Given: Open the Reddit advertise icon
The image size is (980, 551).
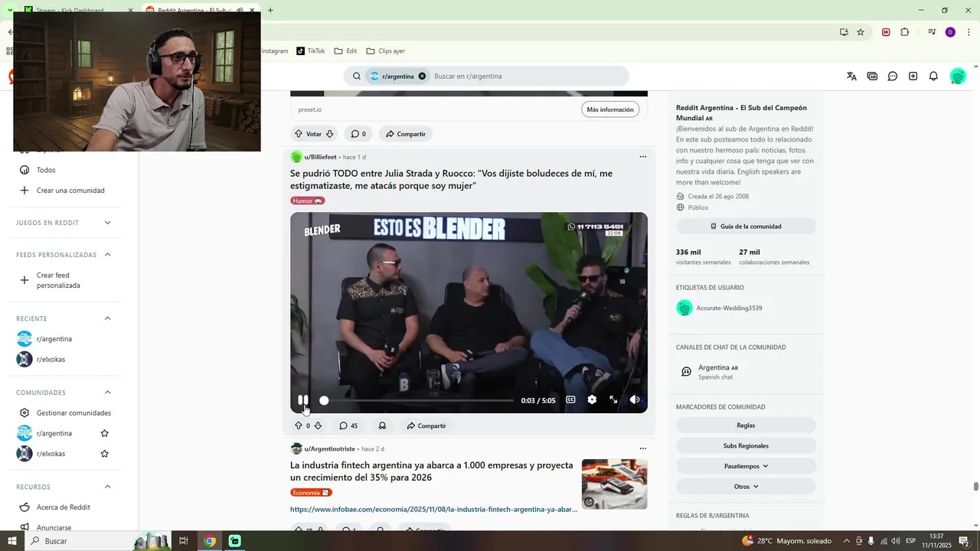Looking at the screenshot, I should tap(872, 77).
